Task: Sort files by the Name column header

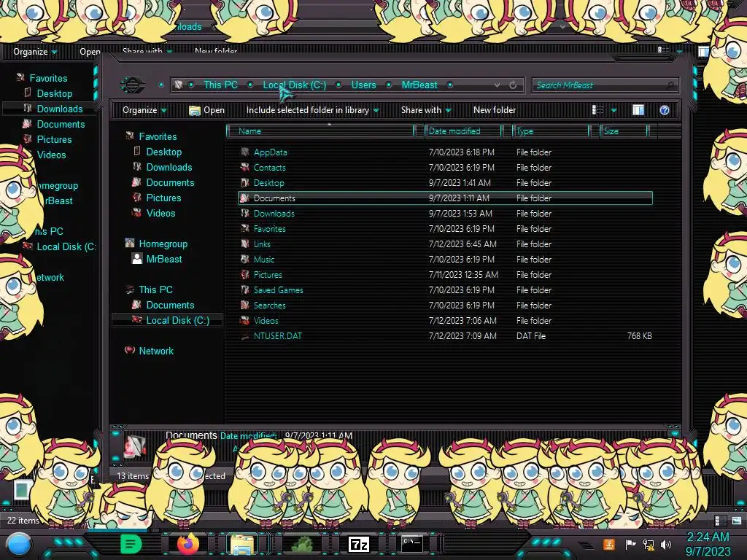Action: click(321, 131)
